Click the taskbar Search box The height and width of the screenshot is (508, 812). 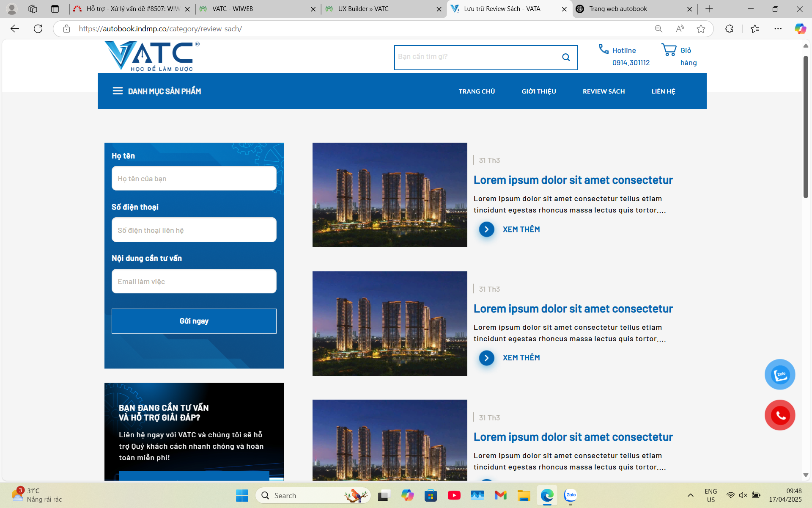313,495
